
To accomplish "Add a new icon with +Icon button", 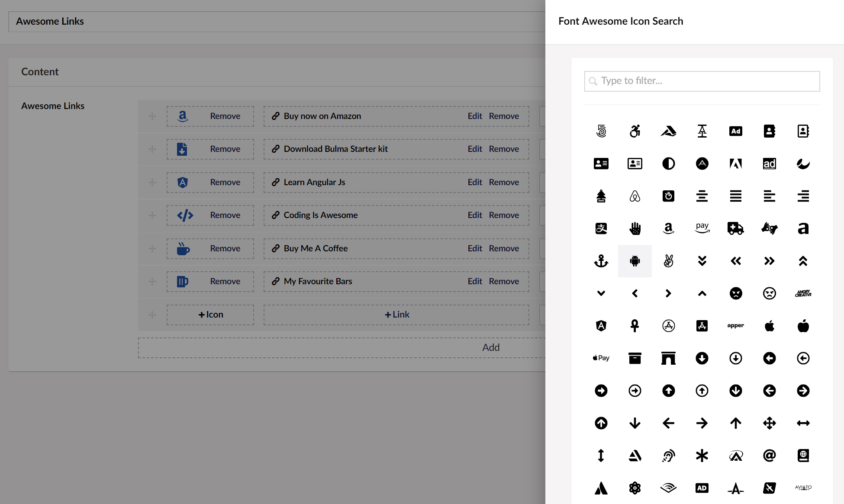I will click(210, 315).
